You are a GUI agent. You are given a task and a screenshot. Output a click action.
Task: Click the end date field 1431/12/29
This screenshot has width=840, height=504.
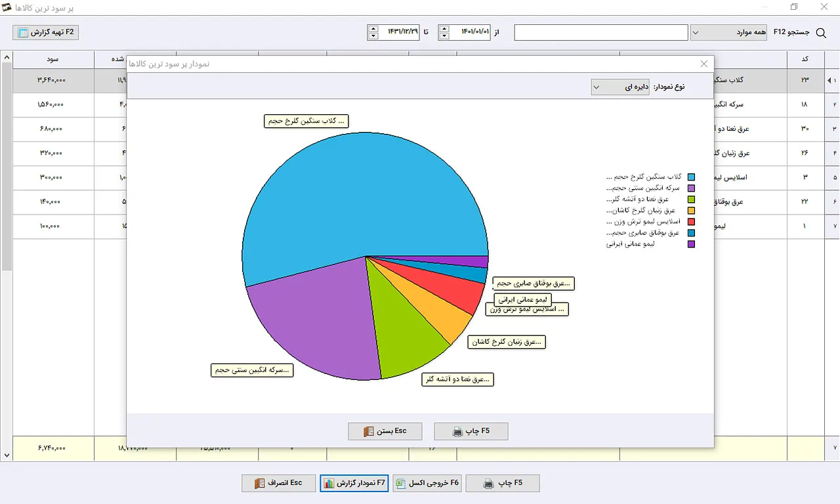399,32
